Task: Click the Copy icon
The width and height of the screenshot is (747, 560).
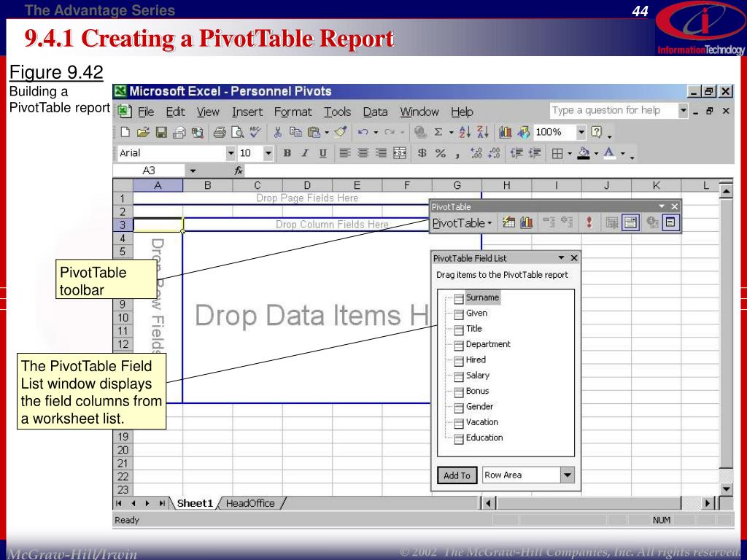Action: tap(295, 133)
